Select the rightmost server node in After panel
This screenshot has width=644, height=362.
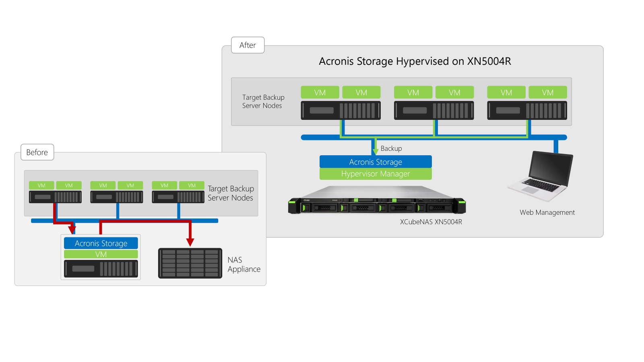(x=527, y=110)
